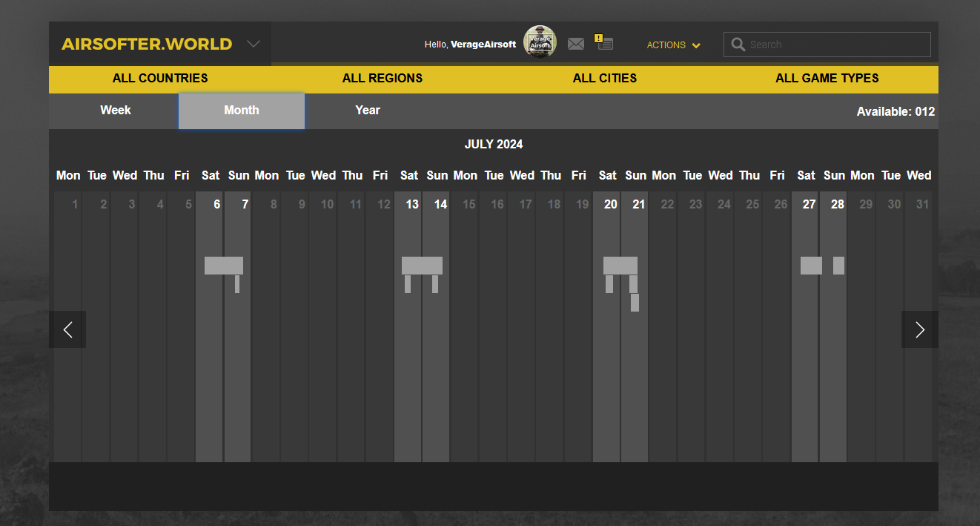Screen dimensions: 980x526
Task: Click day number 15 in the calendar
Action: pyautogui.click(x=469, y=204)
